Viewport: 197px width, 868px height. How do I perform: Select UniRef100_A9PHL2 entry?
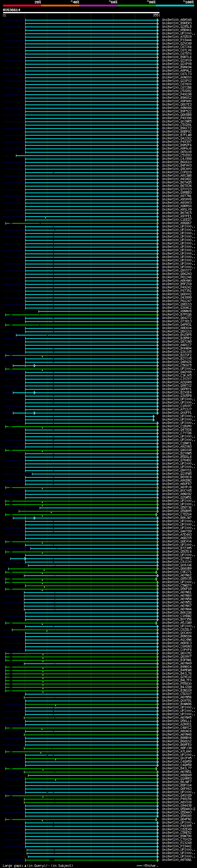(x=176, y=71)
